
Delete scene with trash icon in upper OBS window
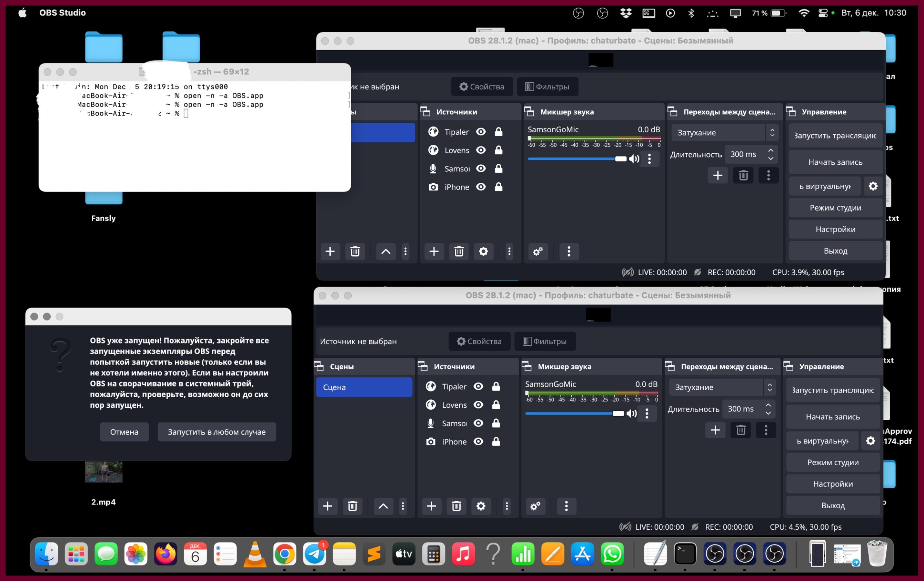coord(355,251)
